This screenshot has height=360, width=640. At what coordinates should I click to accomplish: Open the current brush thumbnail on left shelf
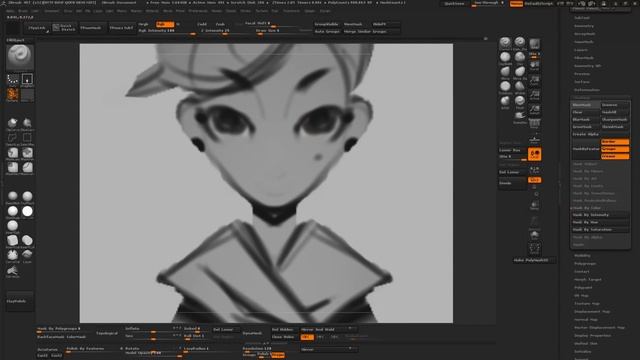20,56
